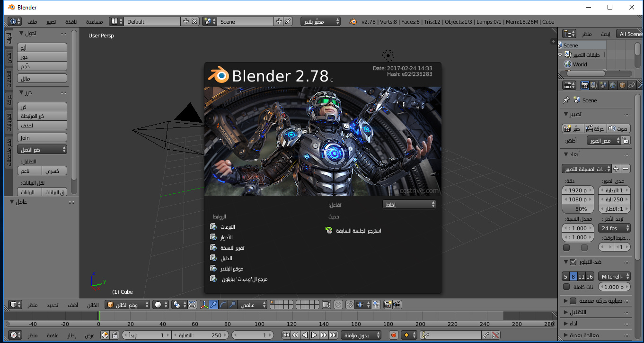Click the OpenGL render image camera icon
Image resolution: width=644 pixels, height=343 pixels.
click(x=388, y=305)
